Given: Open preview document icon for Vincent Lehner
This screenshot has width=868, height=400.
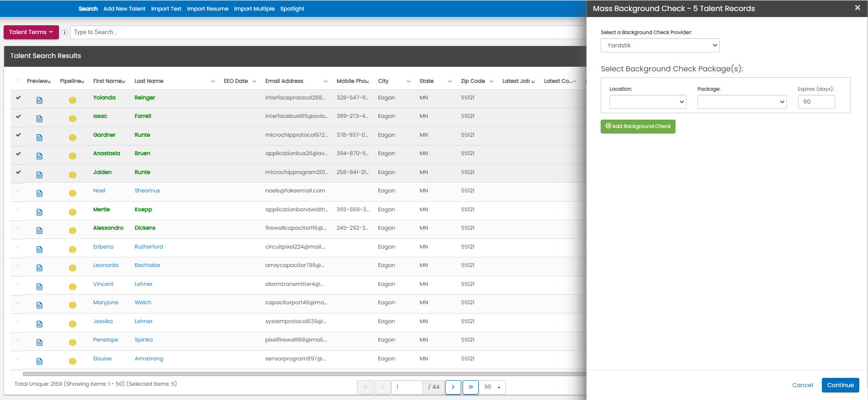Looking at the screenshot, I should (x=40, y=287).
